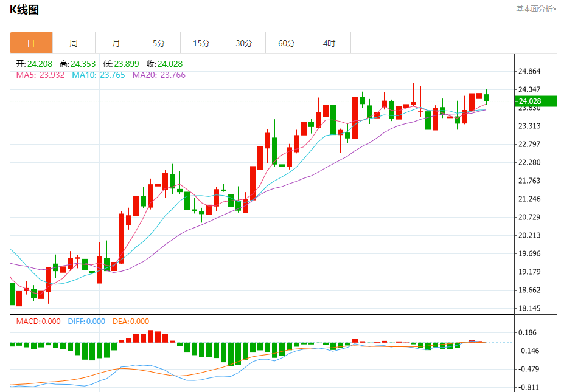
Task: Click the 20.729 price axis label
Action: [x=529, y=217]
